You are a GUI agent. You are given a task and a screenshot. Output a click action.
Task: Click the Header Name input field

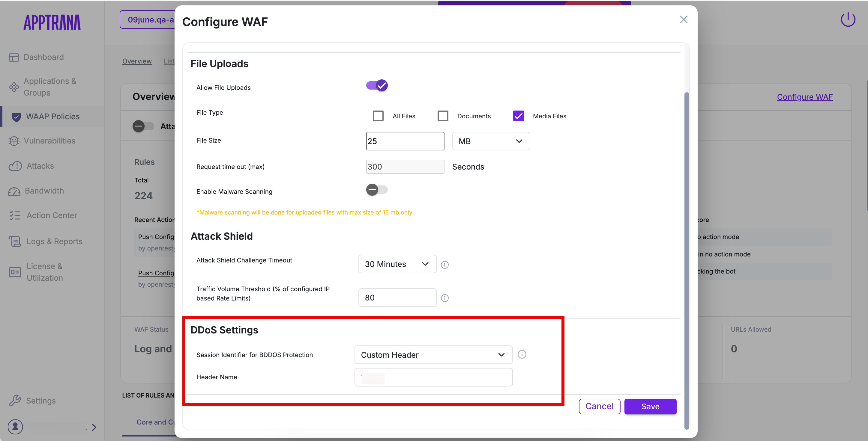[x=433, y=377]
